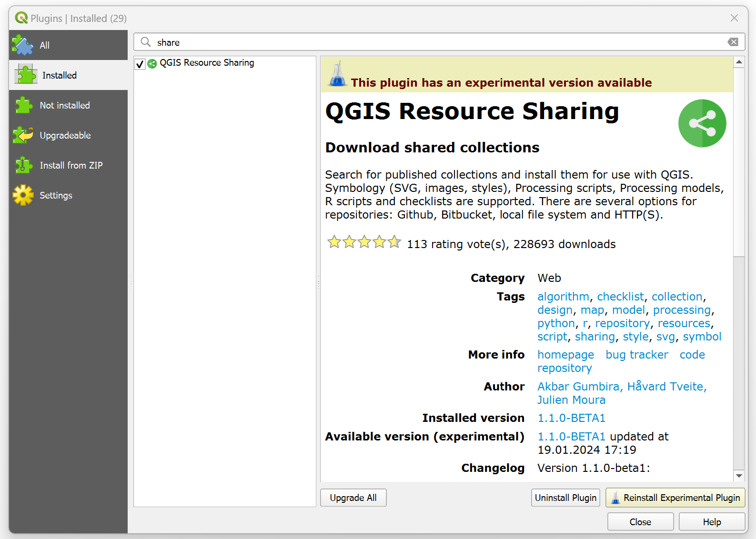
Task: Click the five-star rating stars
Action: [x=364, y=242]
